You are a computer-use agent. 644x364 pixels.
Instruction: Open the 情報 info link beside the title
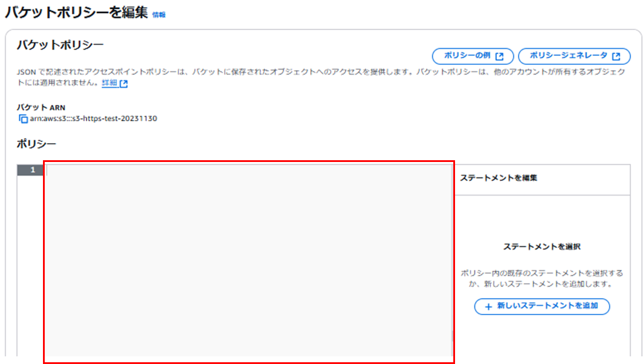(x=158, y=15)
